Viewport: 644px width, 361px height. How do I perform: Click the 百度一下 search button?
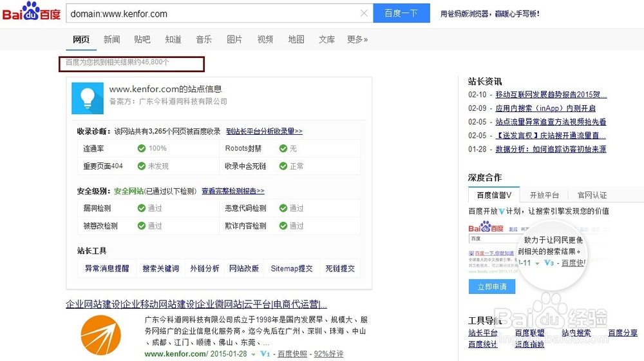click(x=401, y=13)
